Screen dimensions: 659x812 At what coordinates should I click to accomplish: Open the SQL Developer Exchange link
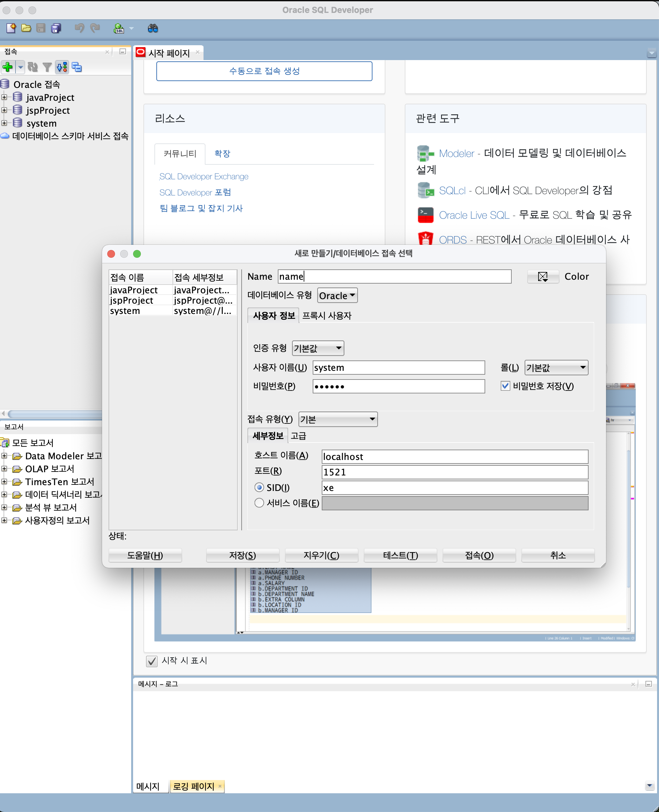pos(204,177)
